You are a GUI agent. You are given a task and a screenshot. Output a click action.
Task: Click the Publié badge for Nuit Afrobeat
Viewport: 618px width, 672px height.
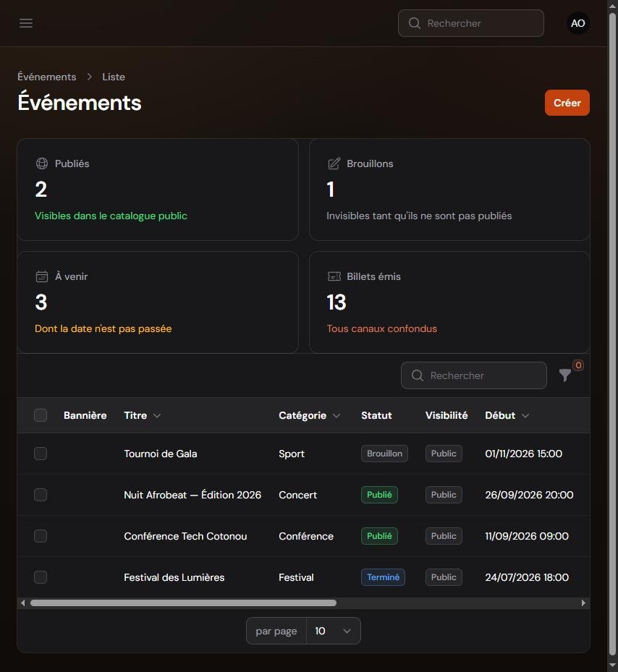coord(379,495)
